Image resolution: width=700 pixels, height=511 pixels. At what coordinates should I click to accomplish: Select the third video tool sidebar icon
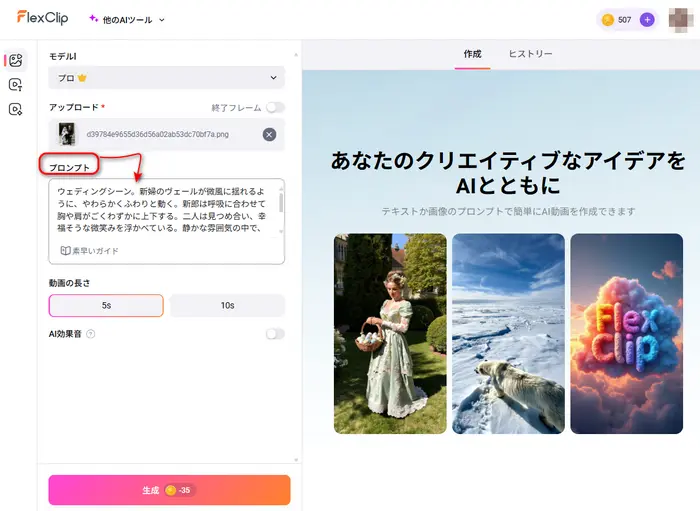16,109
